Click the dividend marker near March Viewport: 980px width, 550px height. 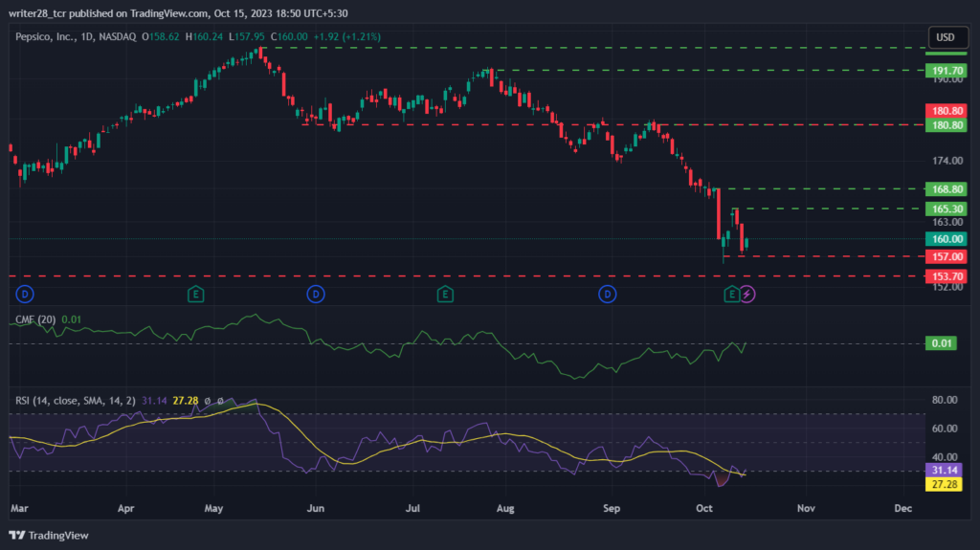coord(24,294)
